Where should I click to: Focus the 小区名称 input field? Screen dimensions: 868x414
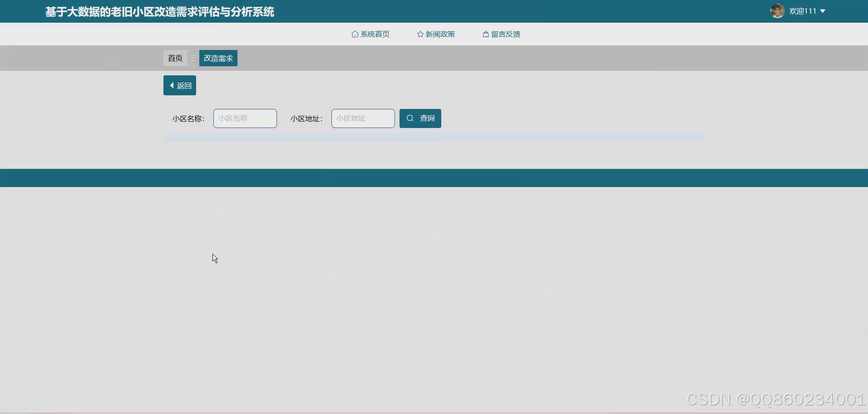[245, 118]
